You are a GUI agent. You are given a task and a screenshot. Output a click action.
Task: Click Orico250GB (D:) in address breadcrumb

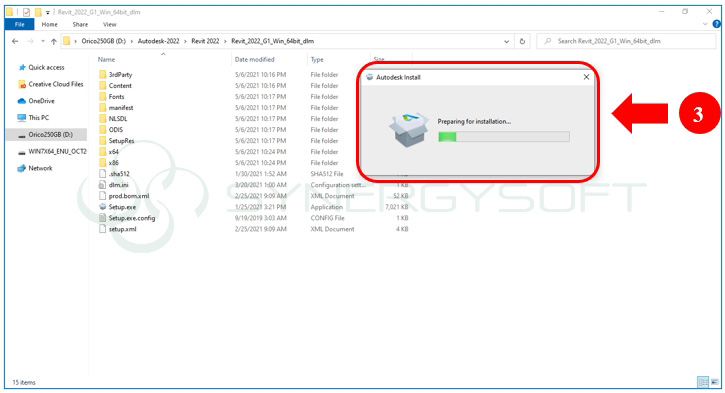coord(104,41)
